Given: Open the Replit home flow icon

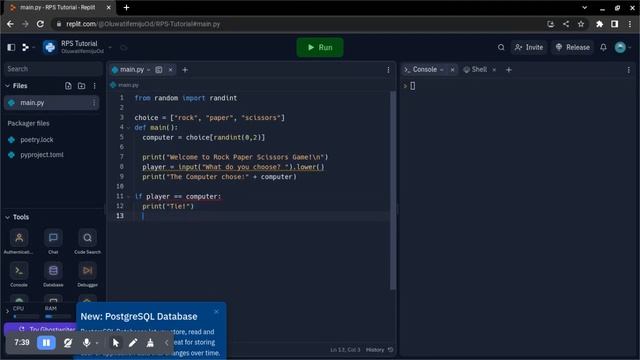Looking at the screenshot, I should point(25,47).
